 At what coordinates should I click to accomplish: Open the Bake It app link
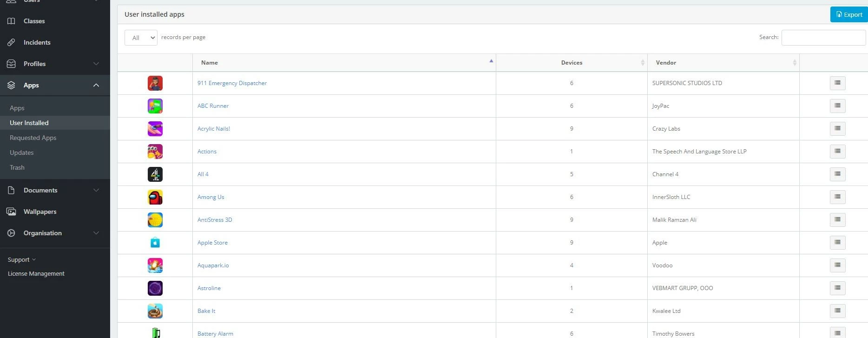tap(206, 311)
